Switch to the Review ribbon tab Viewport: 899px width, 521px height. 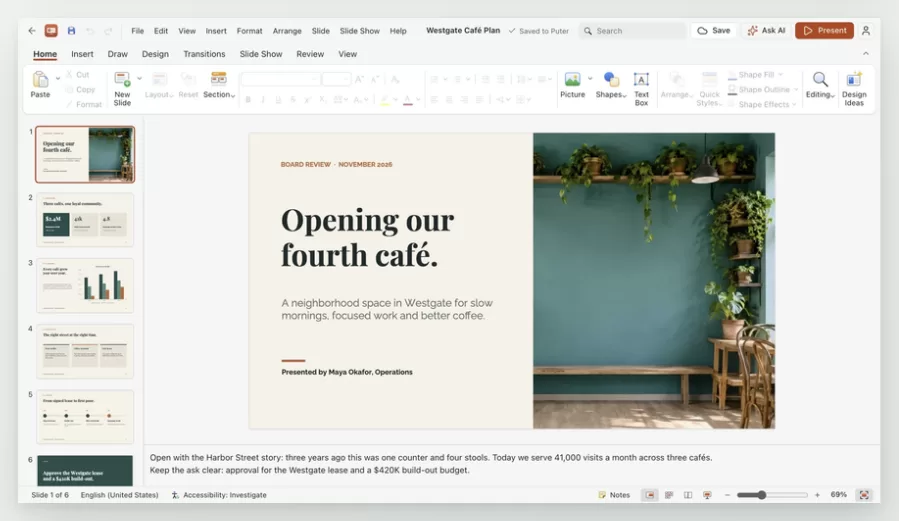coord(310,54)
